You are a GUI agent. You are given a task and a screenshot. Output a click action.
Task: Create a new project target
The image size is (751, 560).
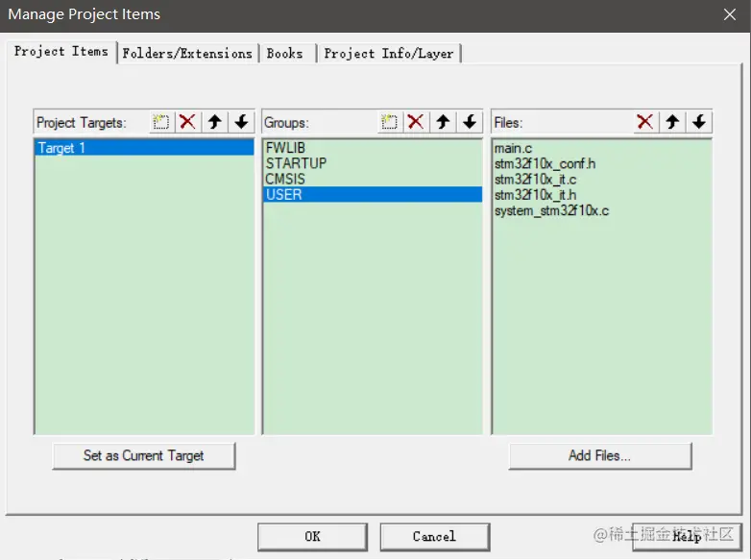click(161, 122)
